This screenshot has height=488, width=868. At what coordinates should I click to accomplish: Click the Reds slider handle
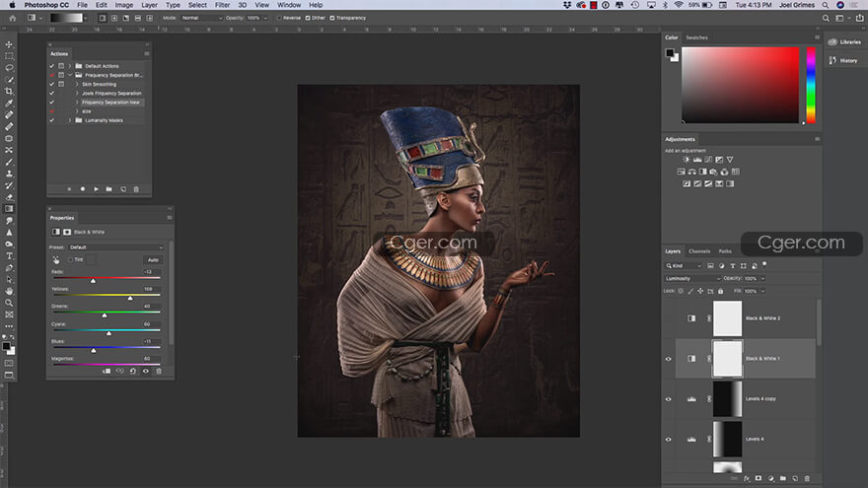click(93, 281)
